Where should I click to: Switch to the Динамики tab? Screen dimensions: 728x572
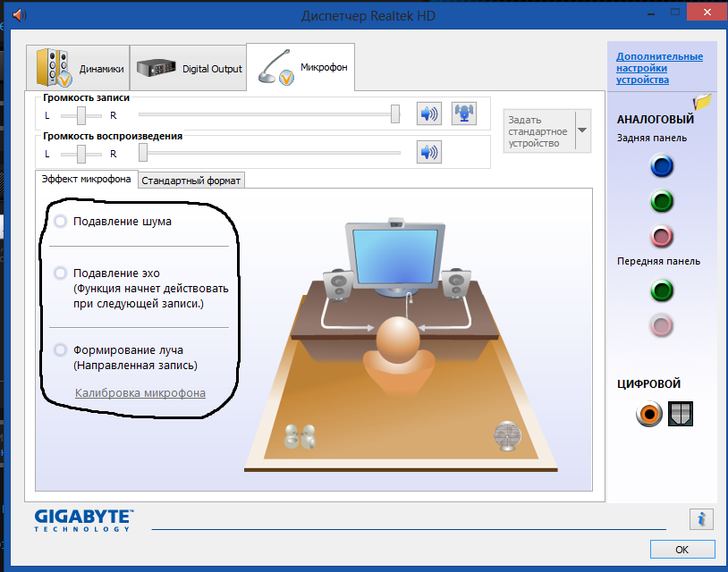78,68
